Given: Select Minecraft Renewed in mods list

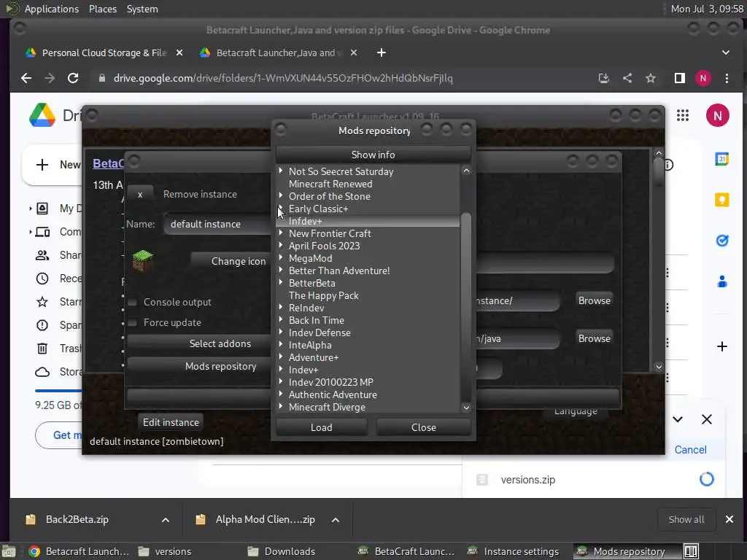Looking at the screenshot, I should (330, 184).
